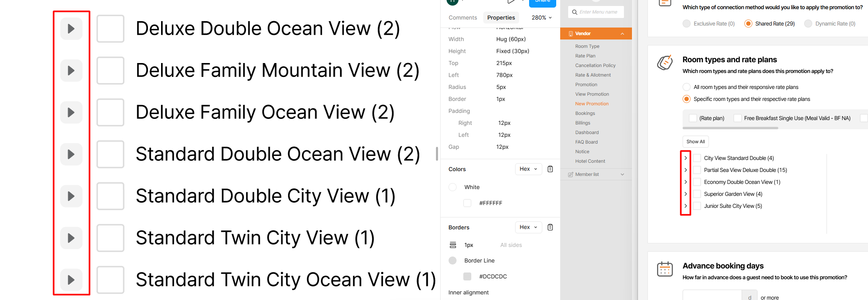Image resolution: width=868 pixels, height=300 pixels.
Task: Open the New Promotion menu item
Action: (592, 104)
